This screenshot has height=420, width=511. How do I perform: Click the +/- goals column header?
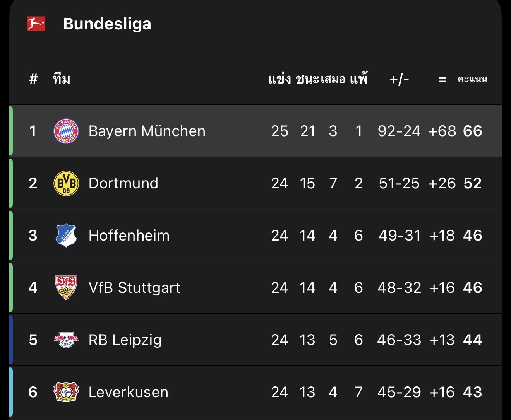coord(399,79)
